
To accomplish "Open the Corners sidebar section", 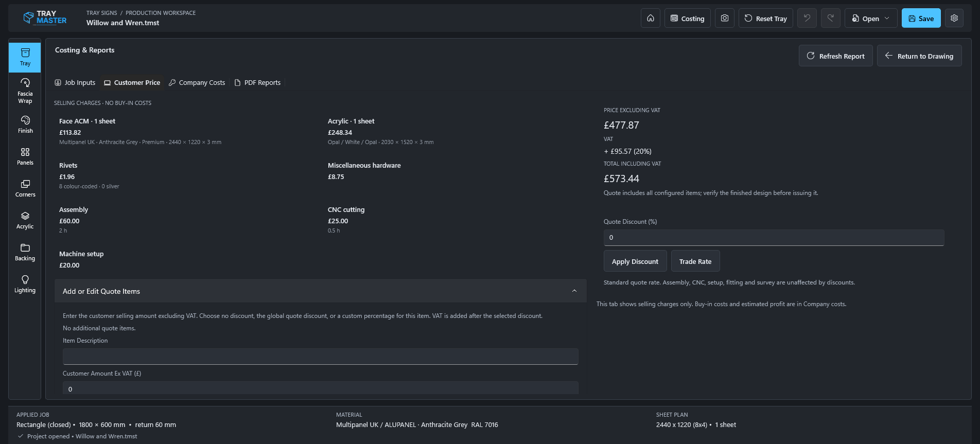I will tap(25, 188).
